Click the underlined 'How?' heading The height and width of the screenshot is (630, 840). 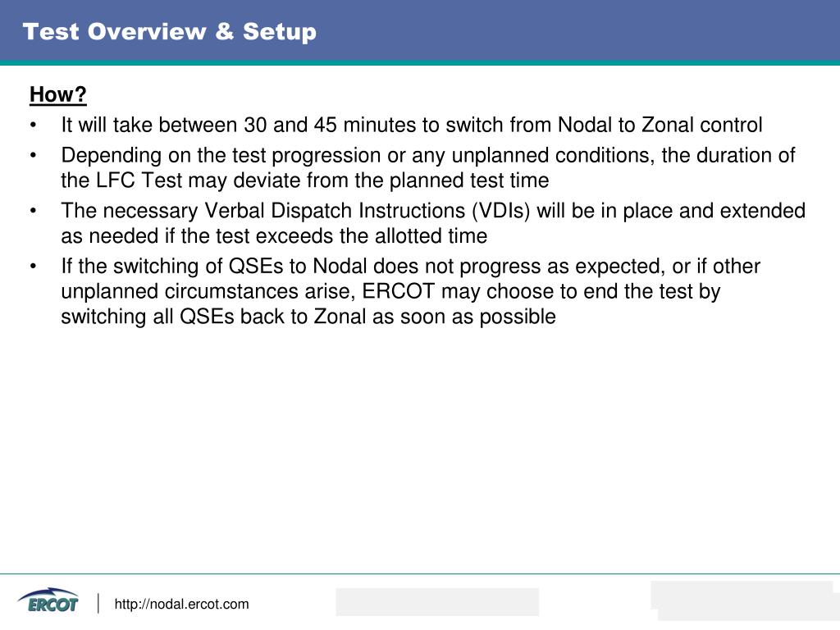(x=58, y=94)
